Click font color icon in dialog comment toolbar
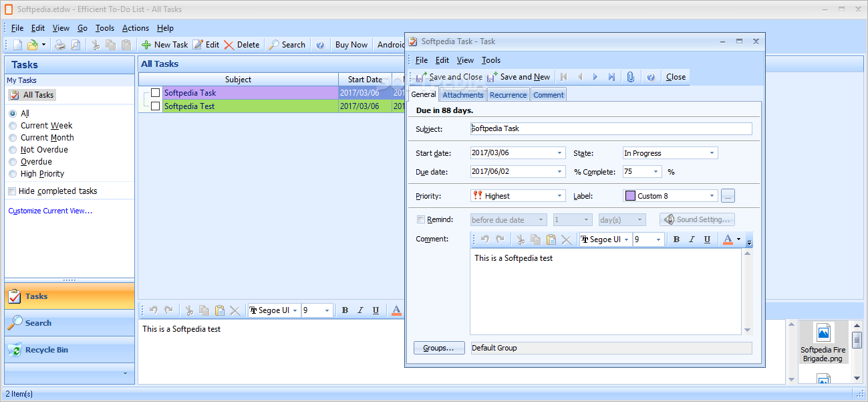868x402 pixels. point(728,239)
